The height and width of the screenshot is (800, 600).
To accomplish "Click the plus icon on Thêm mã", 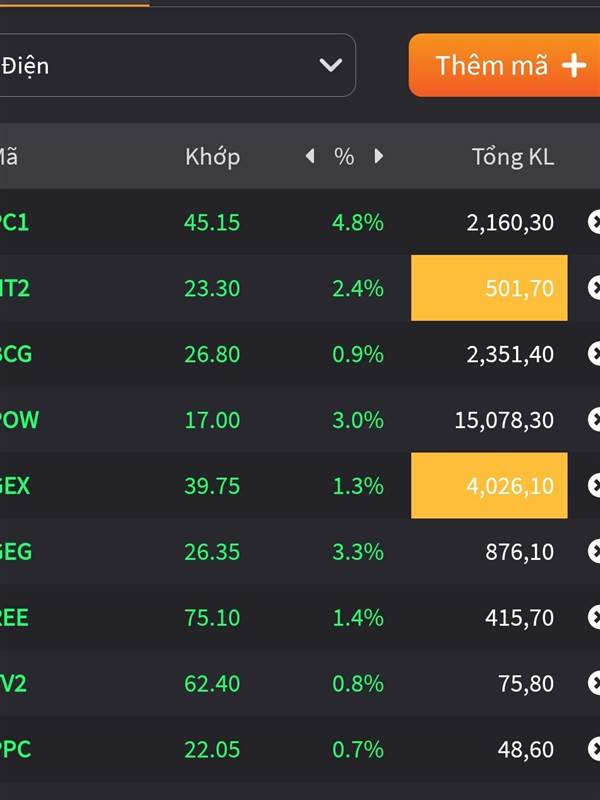I will pyautogui.click(x=574, y=66).
